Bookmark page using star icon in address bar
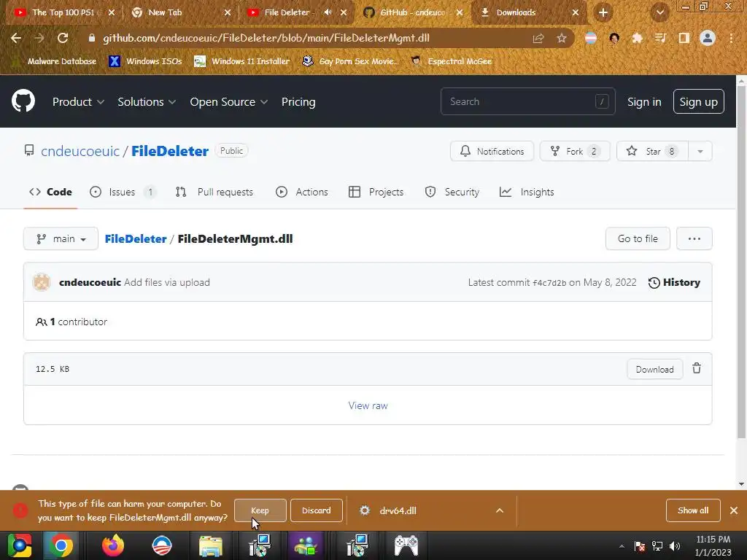The width and height of the screenshot is (747, 560). click(x=562, y=38)
